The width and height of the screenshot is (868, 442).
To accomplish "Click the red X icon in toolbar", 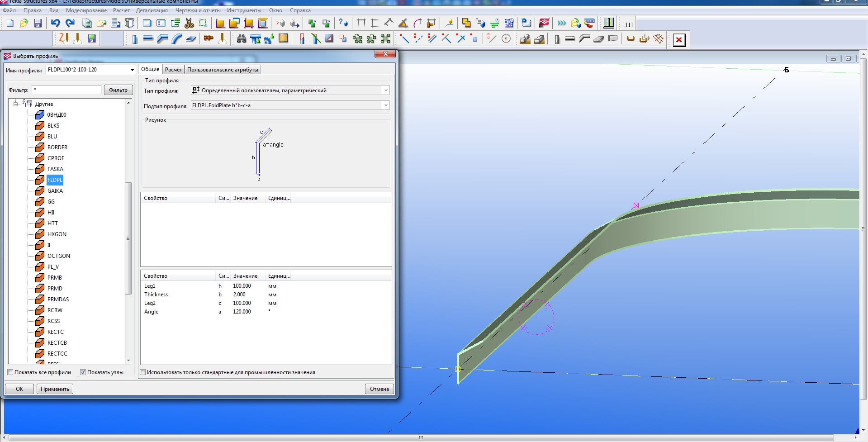I will click(x=678, y=40).
